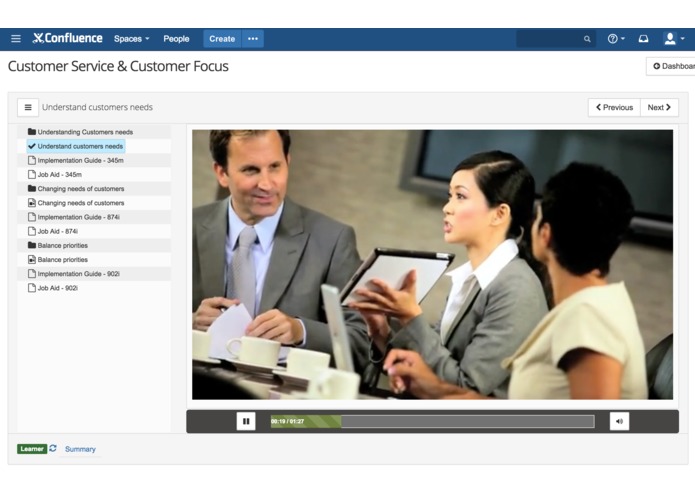Click page icon beside Job Aid - 345m
695x494 pixels.
pos(31,174)
